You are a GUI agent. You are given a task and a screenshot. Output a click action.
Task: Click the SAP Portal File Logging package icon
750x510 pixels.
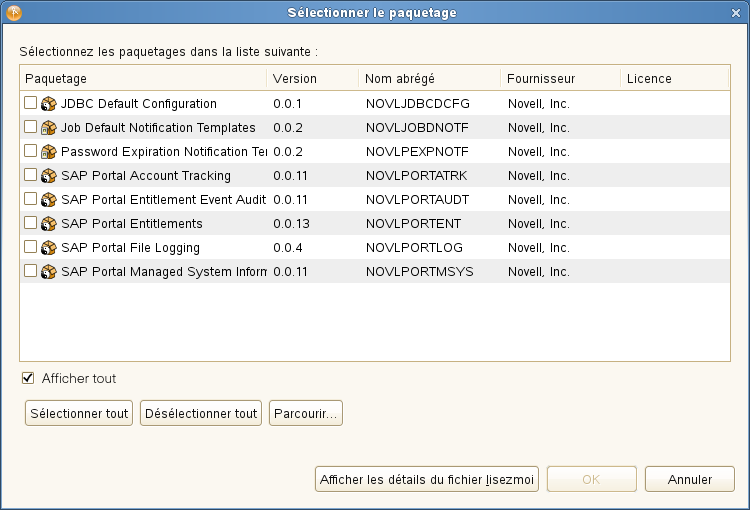pos(48,248)
